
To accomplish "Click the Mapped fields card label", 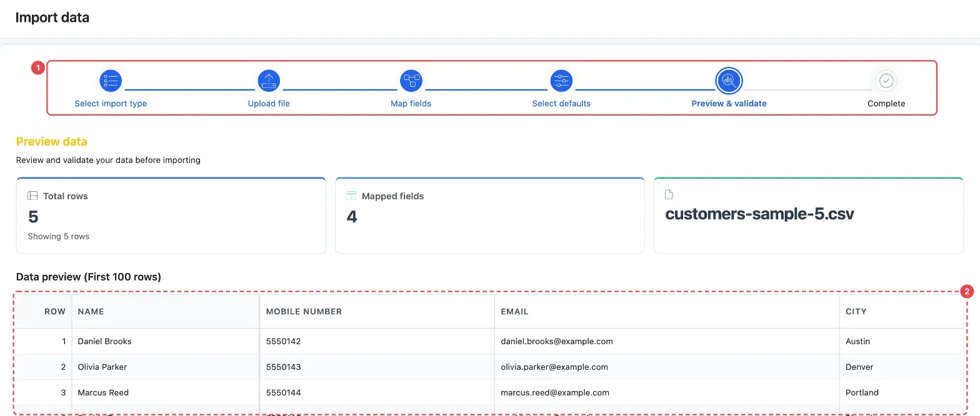I will click(x=392, y=196).
